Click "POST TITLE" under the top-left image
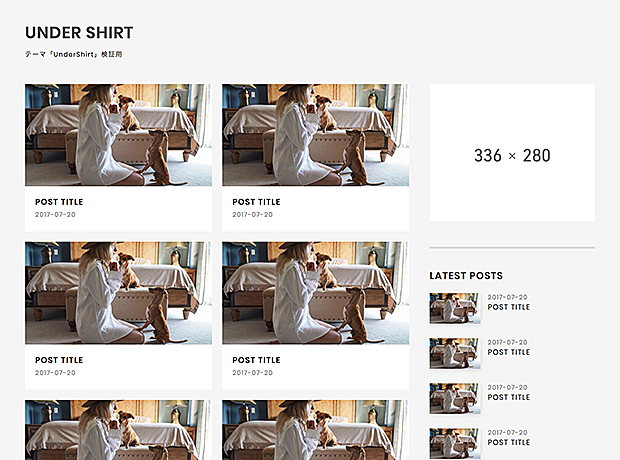This screenshot has width=620, height=460. (x=59, y=202)
